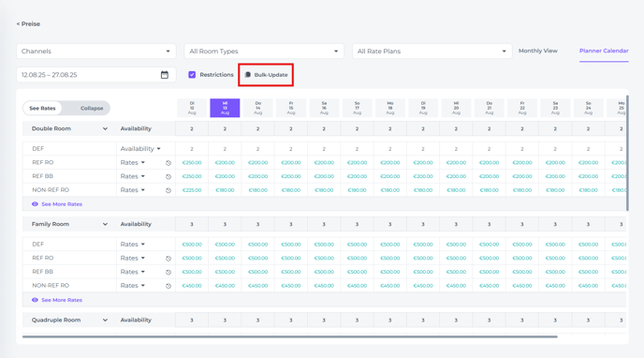Go back via Preise link

pyautogui.click(x=28, y=23)
